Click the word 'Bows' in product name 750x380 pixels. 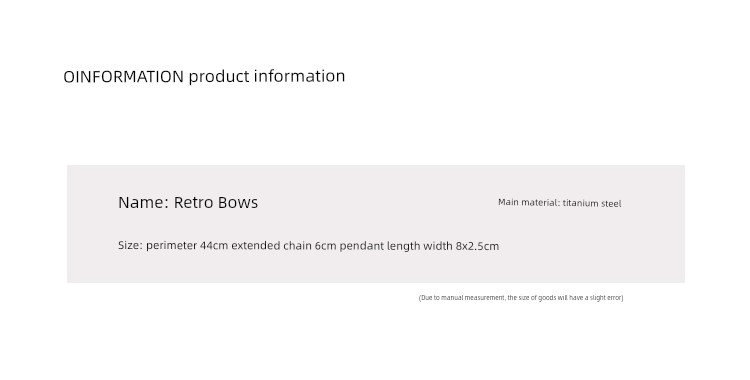pyautogui.click(x=238, y=202)
